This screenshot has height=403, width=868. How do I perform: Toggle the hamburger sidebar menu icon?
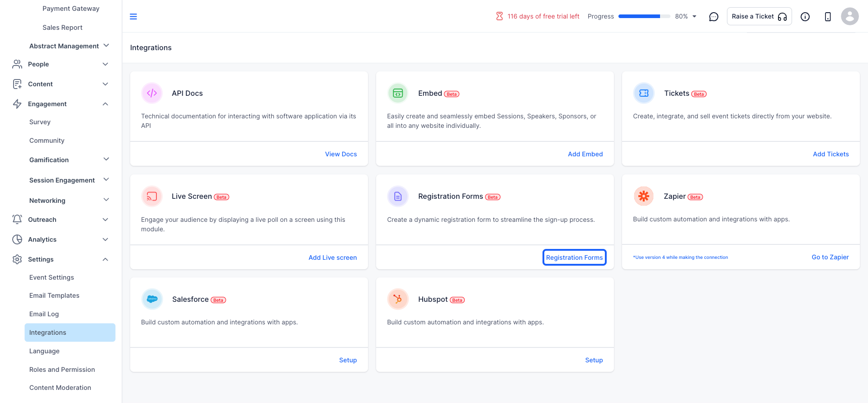(x=133, y=17)
